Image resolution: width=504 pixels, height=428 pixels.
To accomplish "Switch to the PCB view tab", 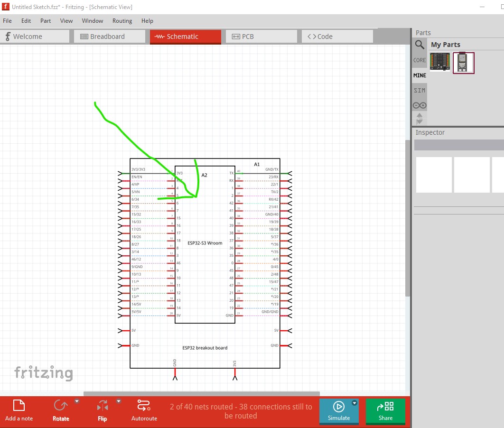I will (261, 37).
